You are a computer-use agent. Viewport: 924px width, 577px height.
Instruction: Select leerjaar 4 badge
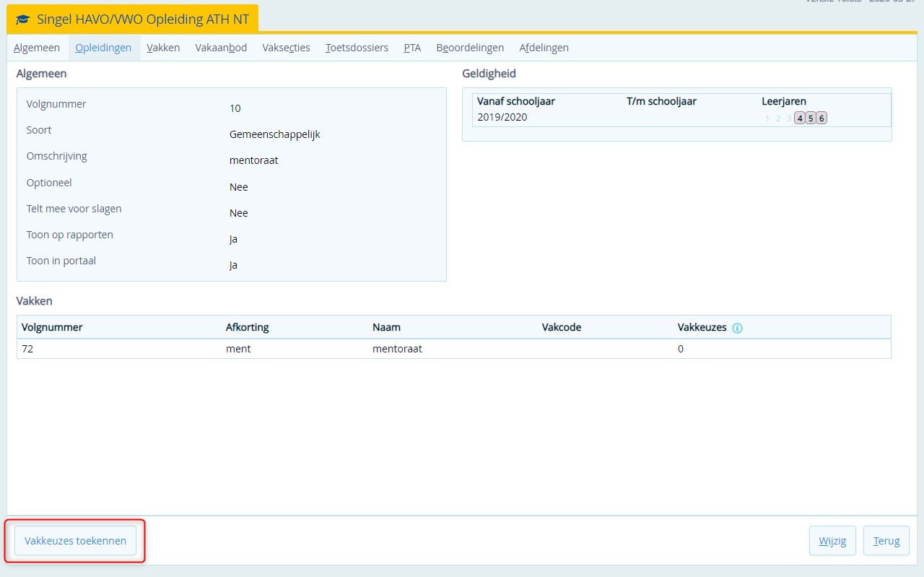click(800, 118)
